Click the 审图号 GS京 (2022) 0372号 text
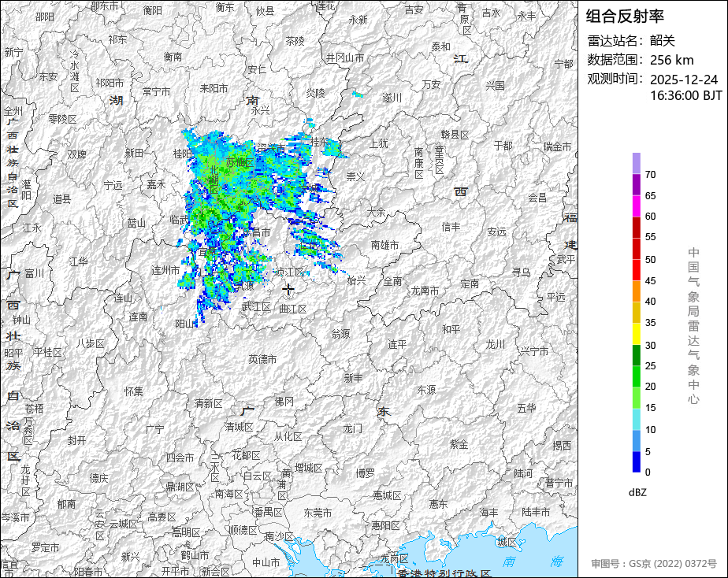 (x=654, y=564)
